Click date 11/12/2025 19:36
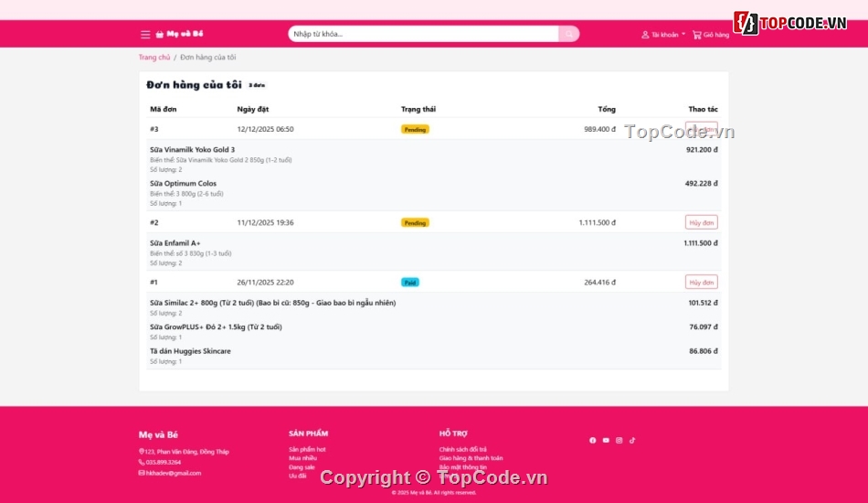Viewport: 868px width, 503px height. tap(265, 223)
